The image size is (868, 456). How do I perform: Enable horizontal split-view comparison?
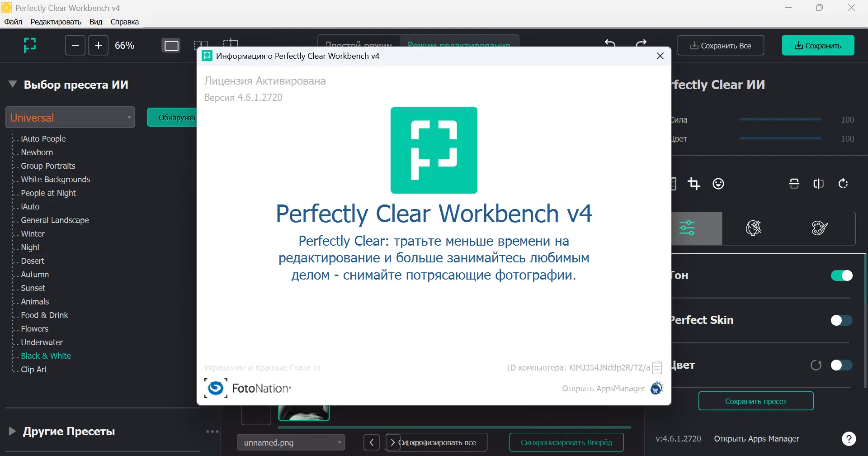794,183
